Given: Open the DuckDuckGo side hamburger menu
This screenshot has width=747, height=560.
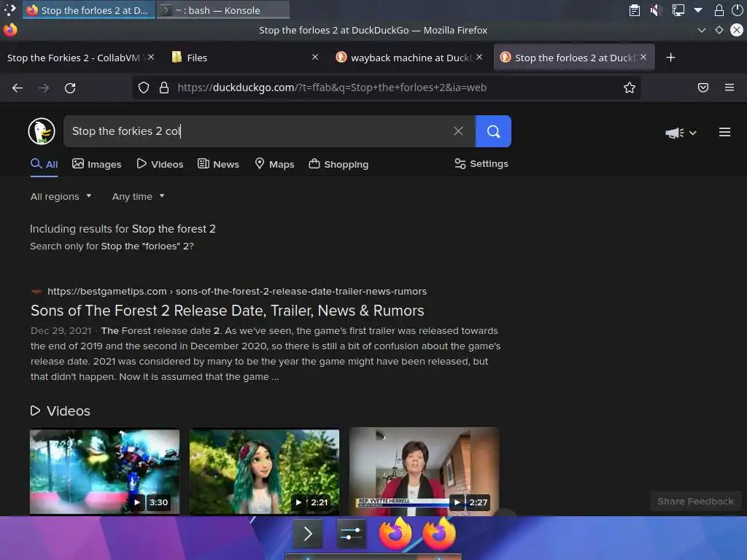Looking at the screenshot, I should (x=724, y=132).
